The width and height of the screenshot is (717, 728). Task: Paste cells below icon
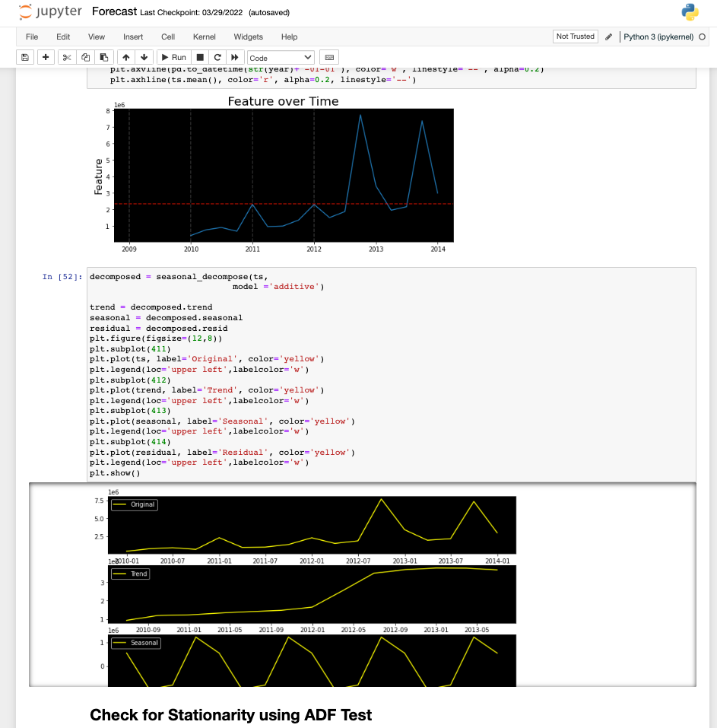(103, 57)
